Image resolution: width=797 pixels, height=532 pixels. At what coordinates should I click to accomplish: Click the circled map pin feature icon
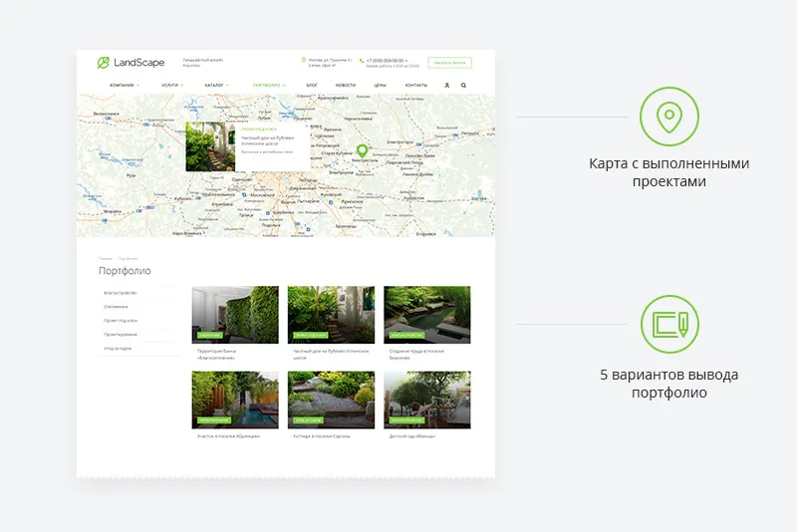click(x=669, y=116)
